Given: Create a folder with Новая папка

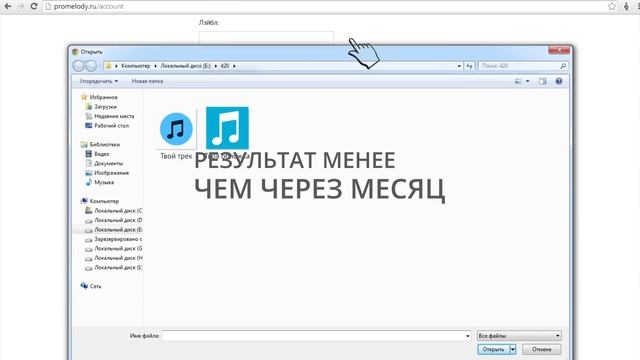Looking at the screenshot, I should point(147,81).
